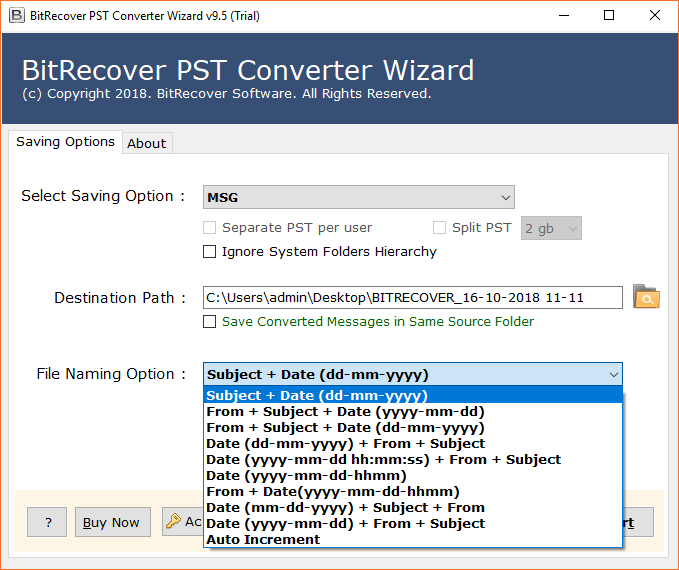Screen dimensions: 679x570
Task: Choose From + Subject + Date (yyyy-mm-dd)
Action: [x=413, y=411]
